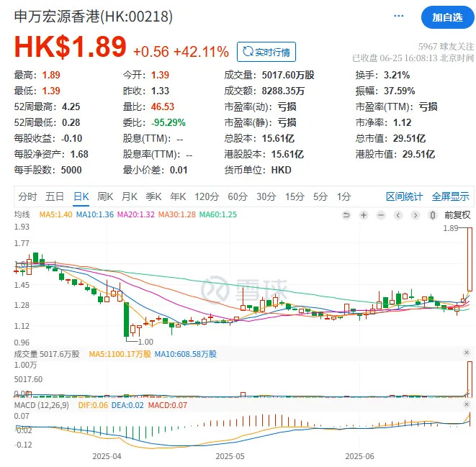476x467 pixels.
Task: Click the 成交量 5017.60万股 value
Action: click(288, 75)
